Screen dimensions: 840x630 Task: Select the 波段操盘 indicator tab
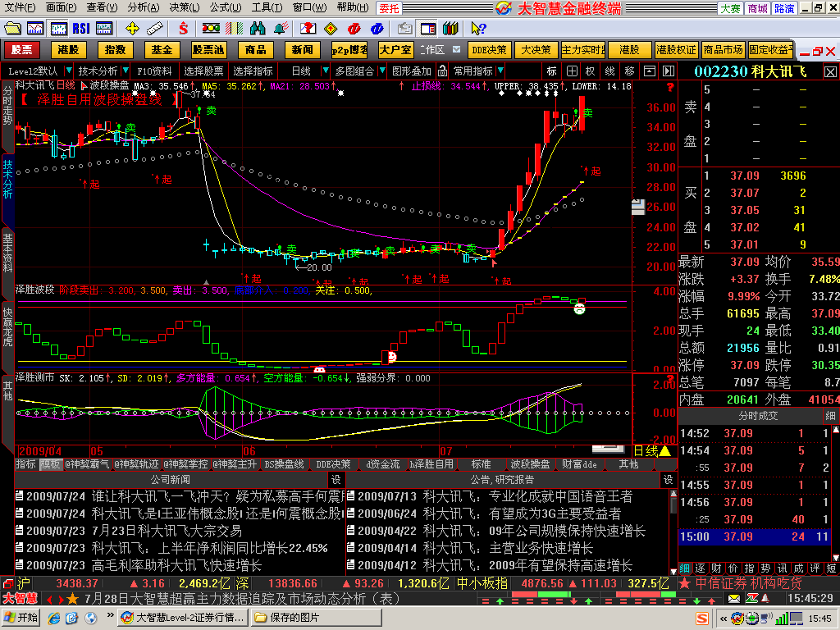[530, 464]
